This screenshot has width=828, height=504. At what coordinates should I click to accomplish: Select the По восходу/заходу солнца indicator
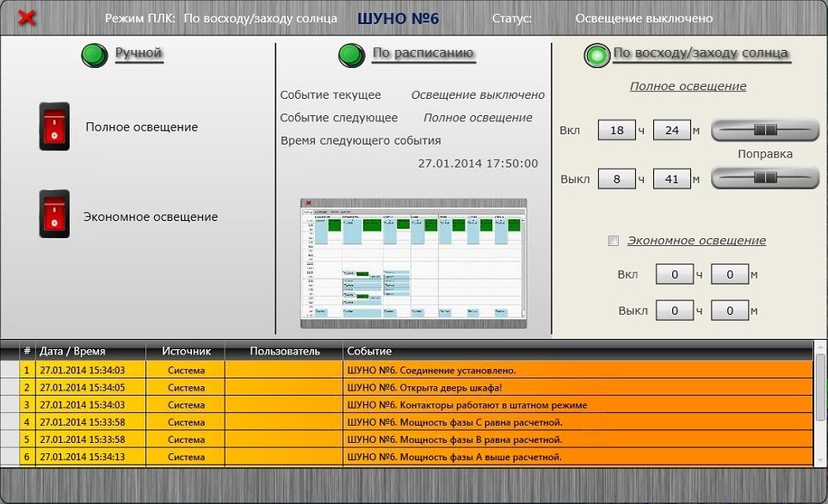click(x=596, y=55)
